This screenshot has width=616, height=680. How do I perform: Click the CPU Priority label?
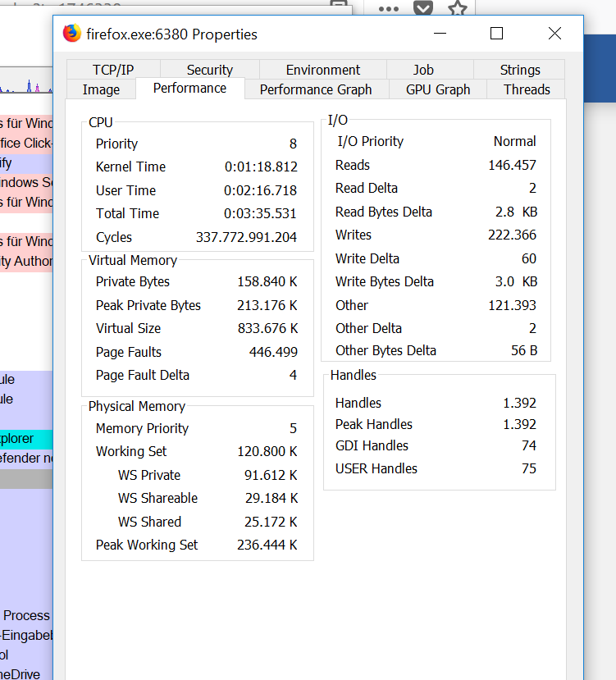[x=116, y=144]
